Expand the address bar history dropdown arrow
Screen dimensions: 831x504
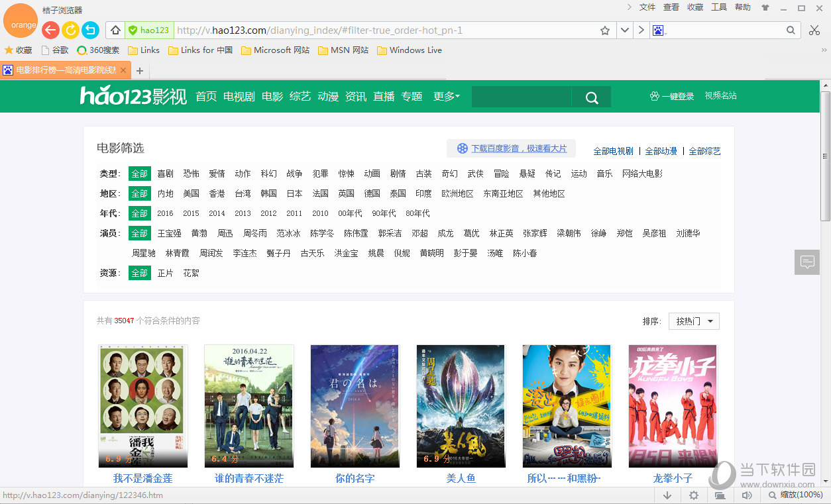[624, 30]
